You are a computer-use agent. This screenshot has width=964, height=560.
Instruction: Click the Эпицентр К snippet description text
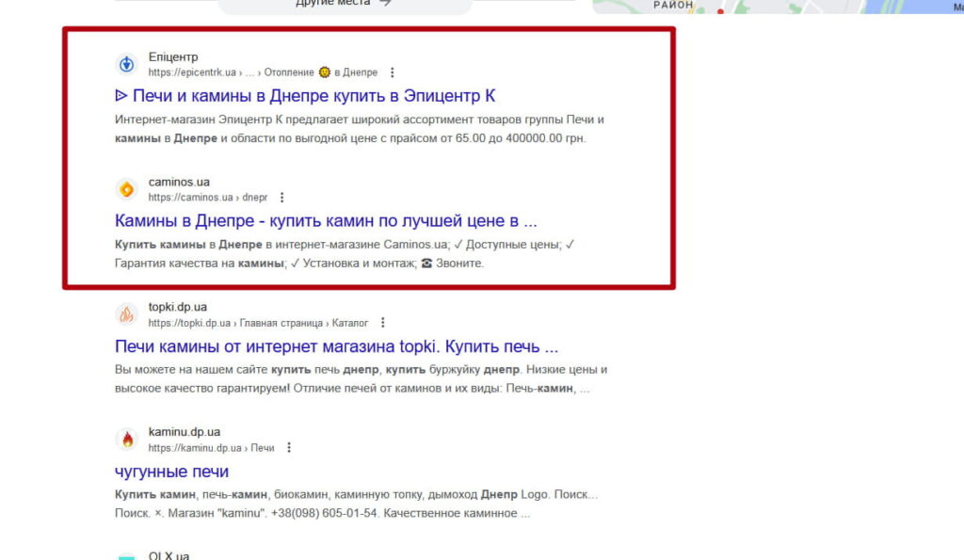pyautogui.click(x=360, y=129)
